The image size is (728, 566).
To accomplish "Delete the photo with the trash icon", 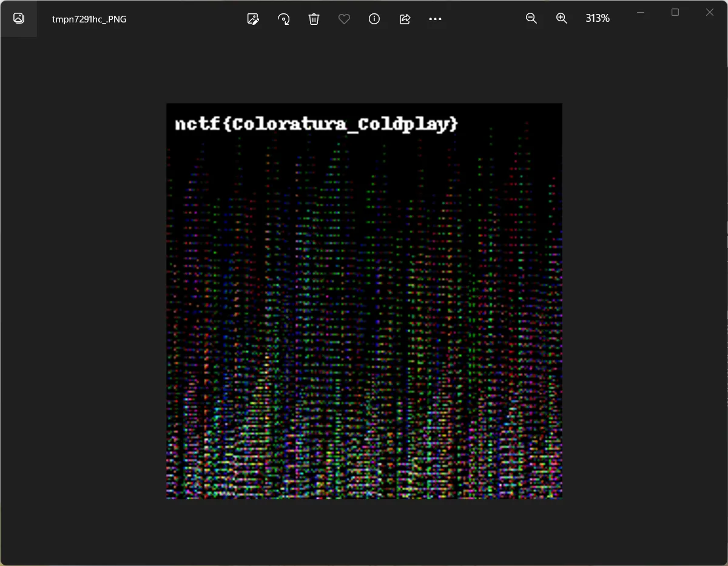I will click(x=314, y=19).
